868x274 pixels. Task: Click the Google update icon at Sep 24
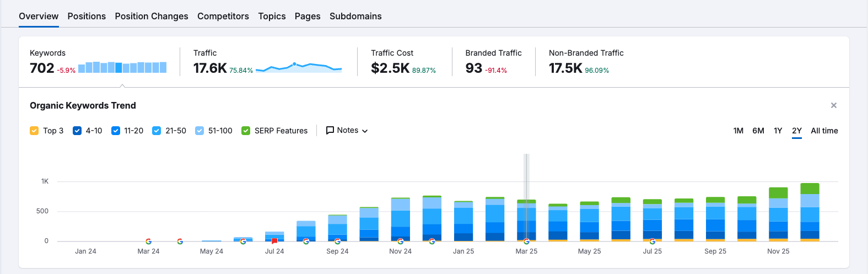pyautogui.click(x=337, y=241)
